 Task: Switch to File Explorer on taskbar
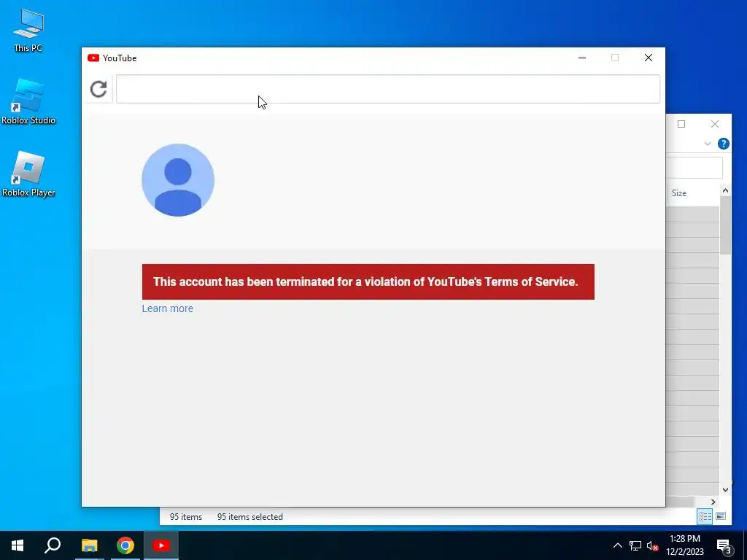click(x=90, y=545)
